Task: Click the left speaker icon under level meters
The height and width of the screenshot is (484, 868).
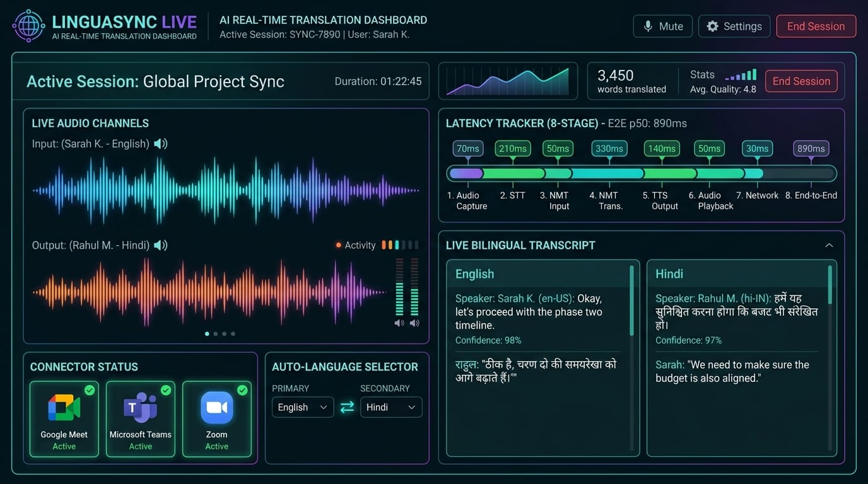Action: click(x=399, y=323)
